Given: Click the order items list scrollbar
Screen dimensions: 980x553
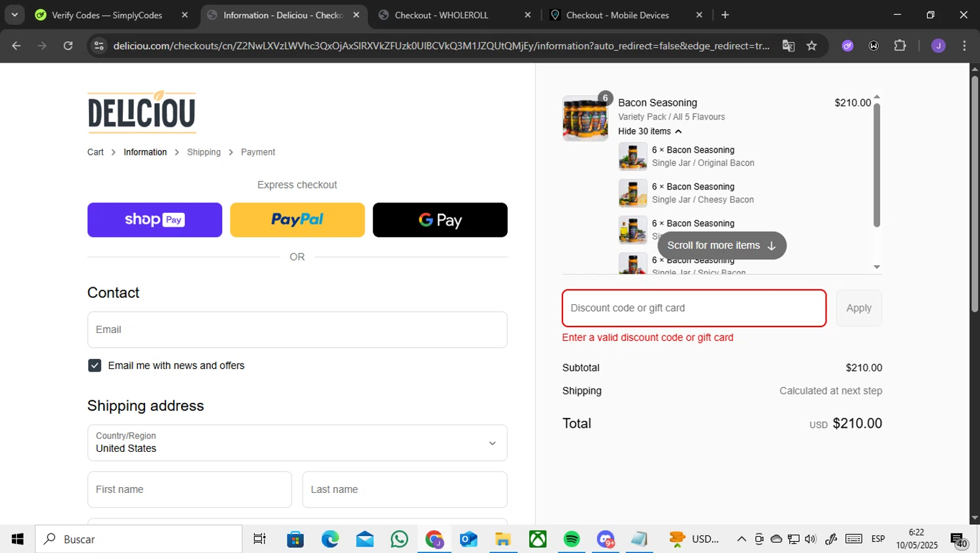Looking at the screenshot, I should 877,165.
